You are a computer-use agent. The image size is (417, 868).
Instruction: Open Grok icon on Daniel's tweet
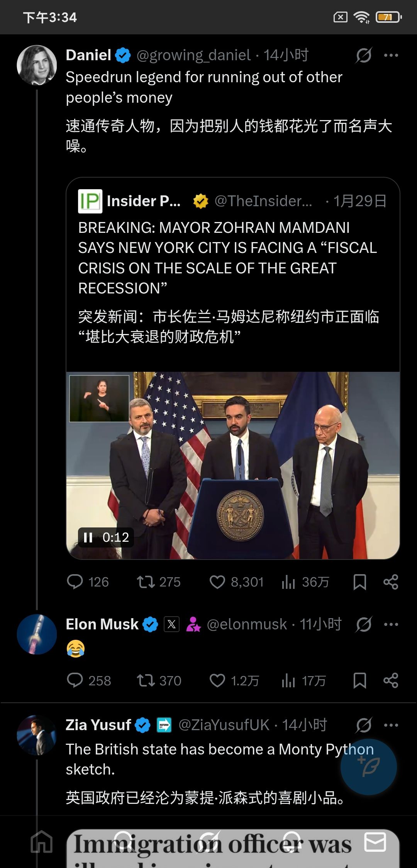coord(364,55)
